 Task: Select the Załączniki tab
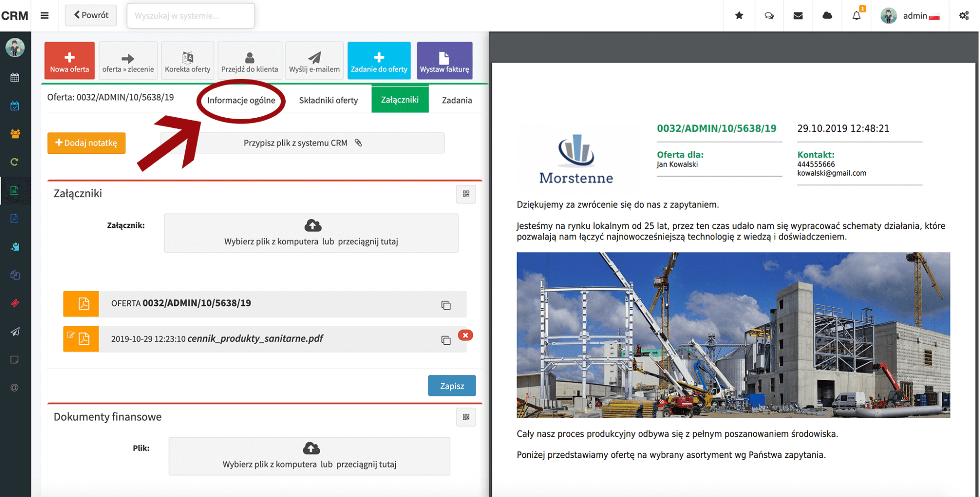tap(400, 100)
